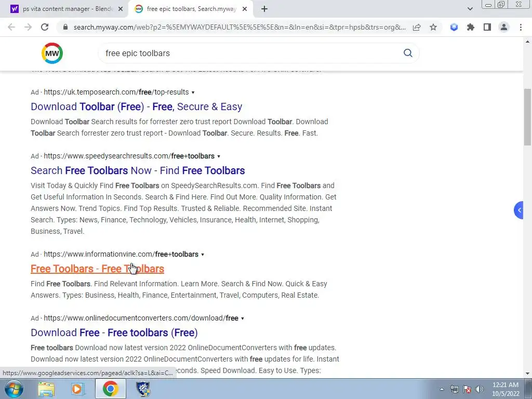Viewport: 532px width, 399px height.
Task: Expand the speedysearchresults.com ad dropdown arrow
Action: pos(219,156)
